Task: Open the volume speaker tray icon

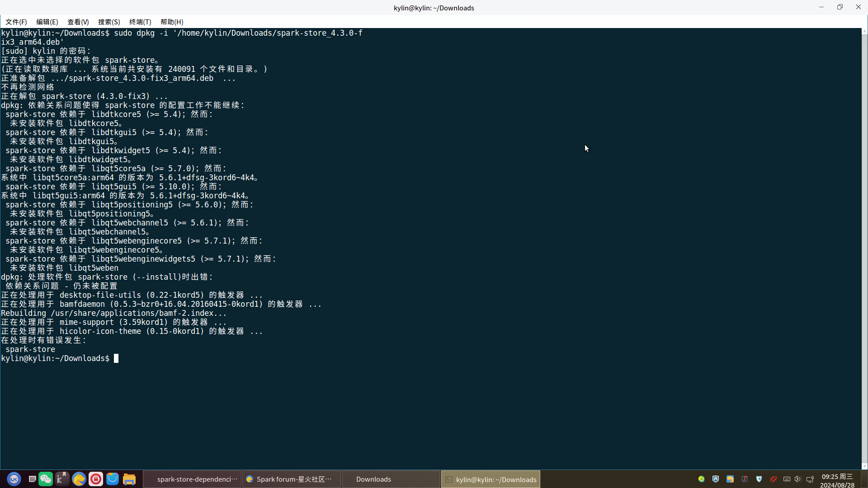Action: [x=797, y=479]
